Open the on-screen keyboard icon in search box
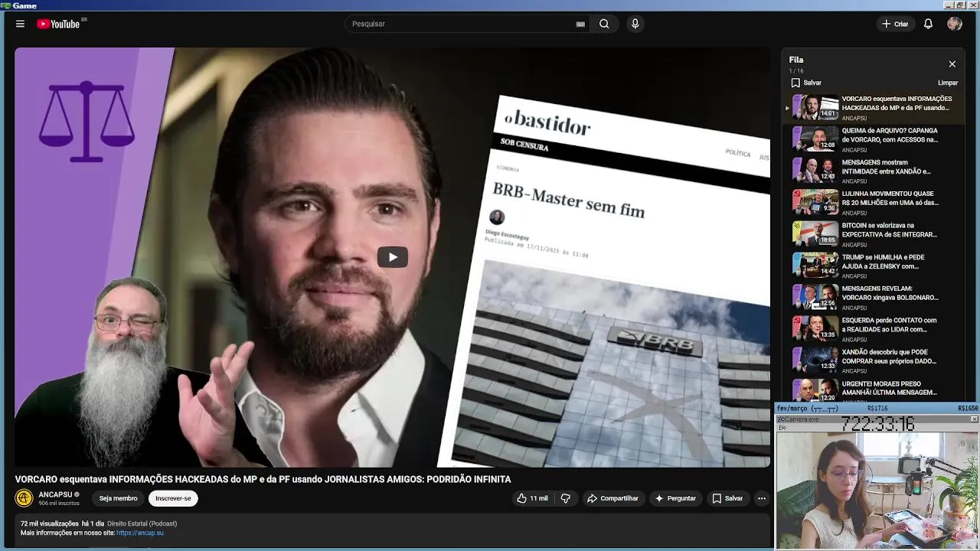Viewport: 980px width, 551px height. point(580,24)
